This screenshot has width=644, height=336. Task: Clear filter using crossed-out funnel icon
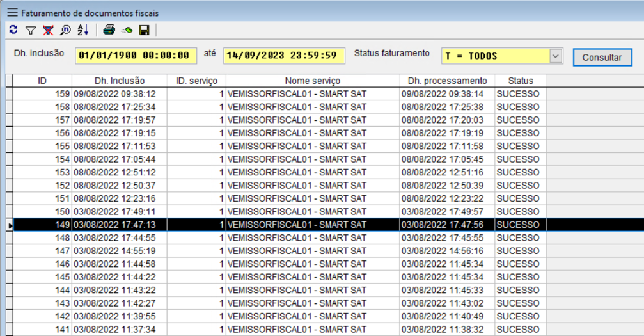point(48,30)
